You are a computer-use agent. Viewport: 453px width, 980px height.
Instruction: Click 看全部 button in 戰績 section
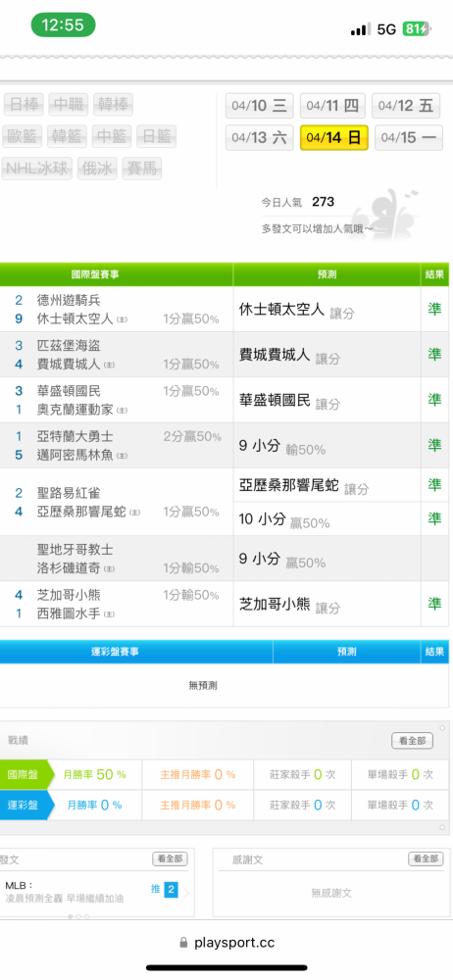tap(413, 741)
